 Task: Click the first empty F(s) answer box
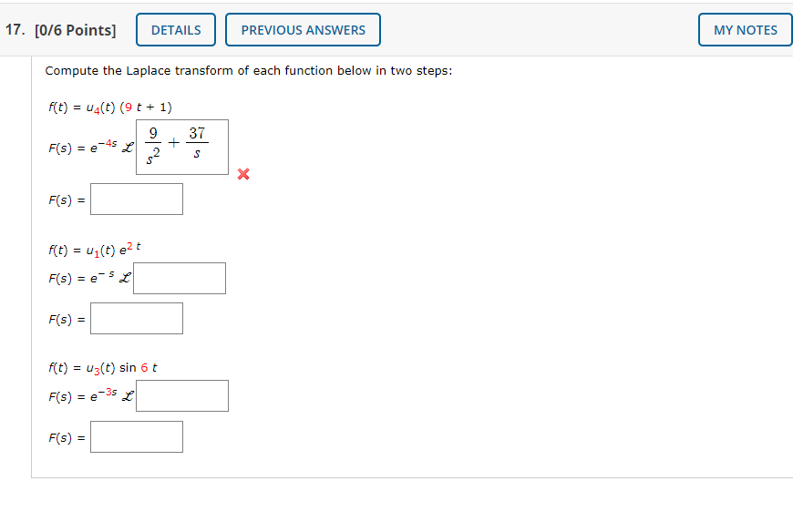click(136, 199)
